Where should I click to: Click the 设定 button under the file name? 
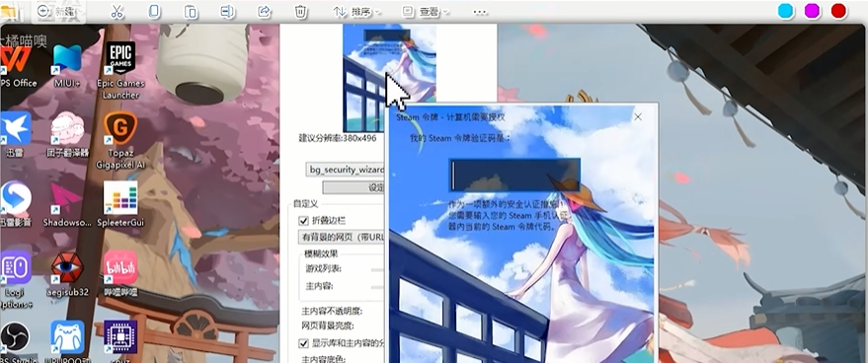pos(354,187)
